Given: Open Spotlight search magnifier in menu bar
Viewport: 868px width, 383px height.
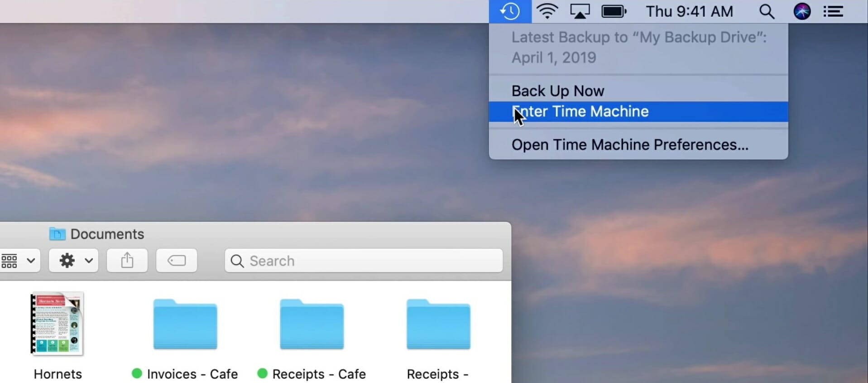Looking at the screenshot, I should [x=767, y=12].
